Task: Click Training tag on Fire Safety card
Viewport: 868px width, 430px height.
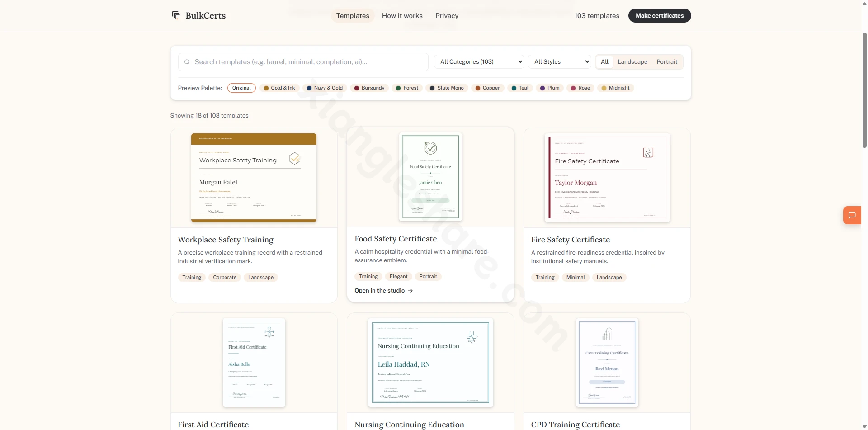Action: (545, 278)
